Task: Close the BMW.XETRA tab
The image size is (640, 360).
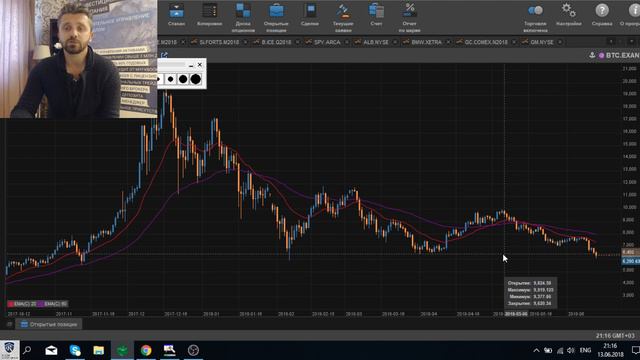Action: pyautogui.click(x=448, y=42)
